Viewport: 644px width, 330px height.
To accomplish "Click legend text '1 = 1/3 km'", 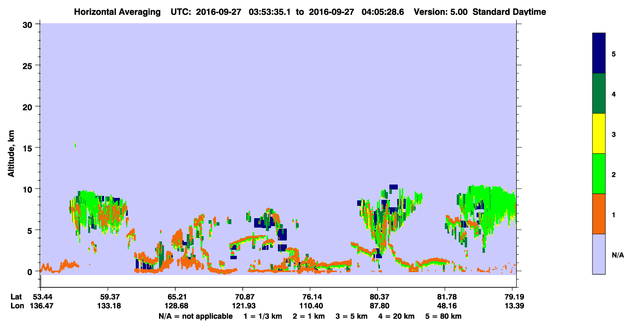I will click(262, 316).
